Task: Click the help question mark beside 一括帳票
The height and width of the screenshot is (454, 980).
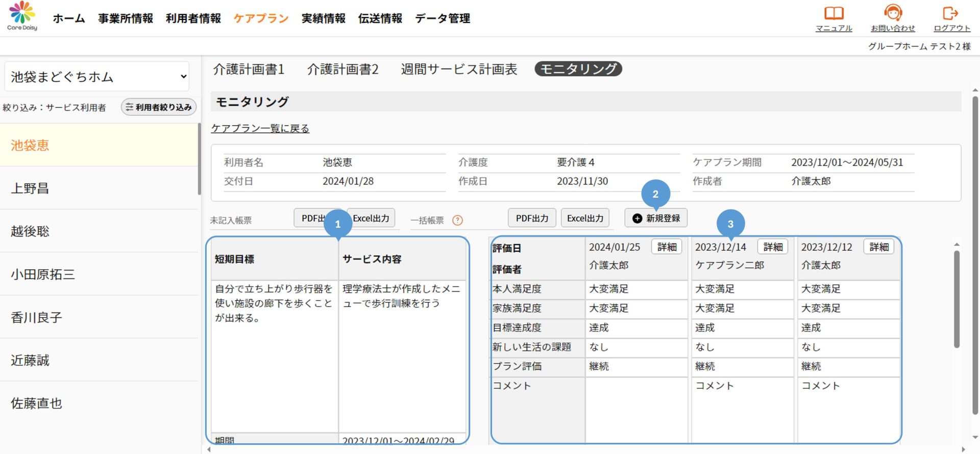Action: coord(458,220)
